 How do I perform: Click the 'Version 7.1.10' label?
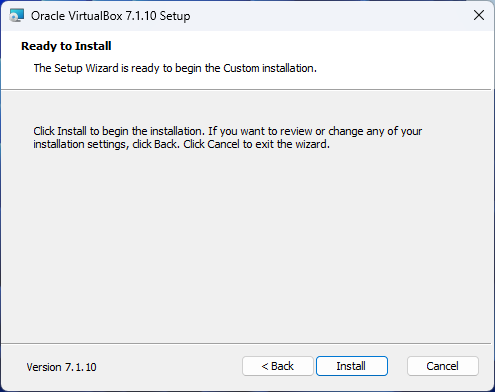tap(61, 367)
